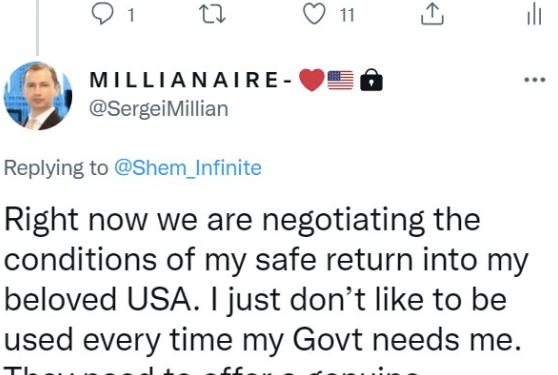Image resolution: width=558 pixels, height=375 pixels.
Task: Click the padlock protected account icon
Action: coord(371,79)
